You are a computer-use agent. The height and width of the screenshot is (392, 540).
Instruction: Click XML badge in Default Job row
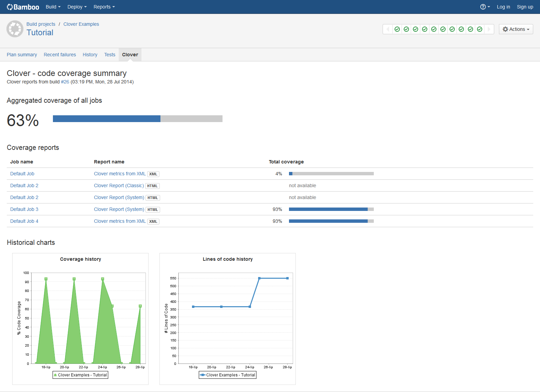[153, 174]
